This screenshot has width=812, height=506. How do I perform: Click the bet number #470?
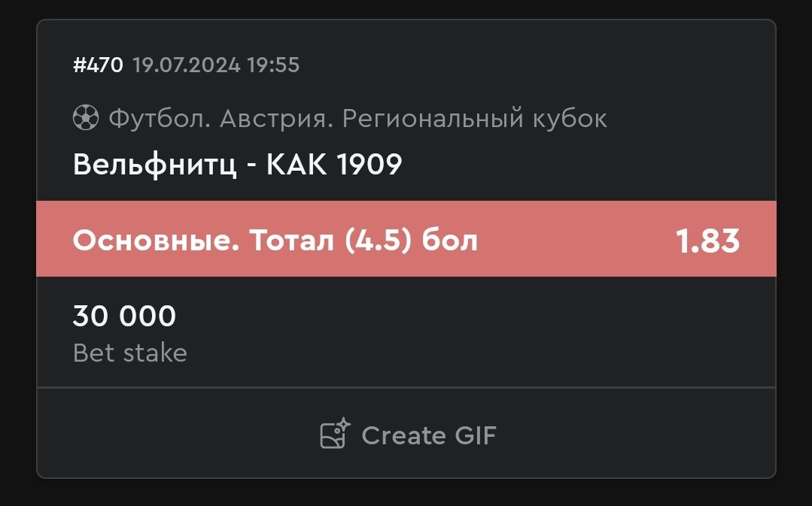tap(97, 65)
